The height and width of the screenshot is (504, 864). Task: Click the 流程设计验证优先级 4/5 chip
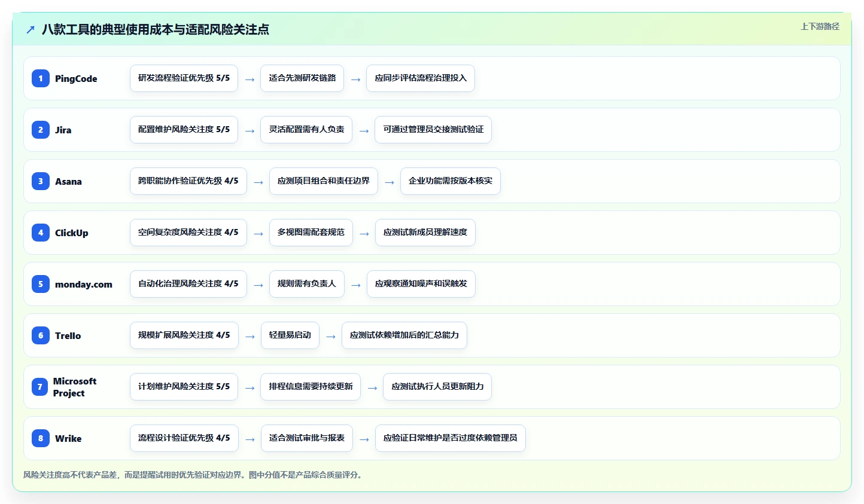pos(184,438)
